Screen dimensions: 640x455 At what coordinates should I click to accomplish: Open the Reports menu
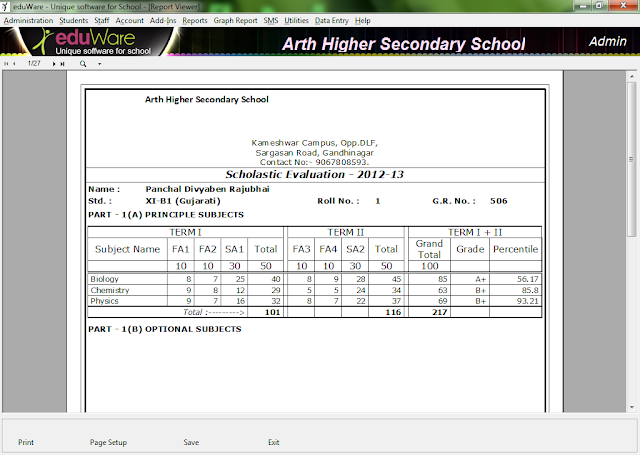pyautogui.click(x=195, y=20)
